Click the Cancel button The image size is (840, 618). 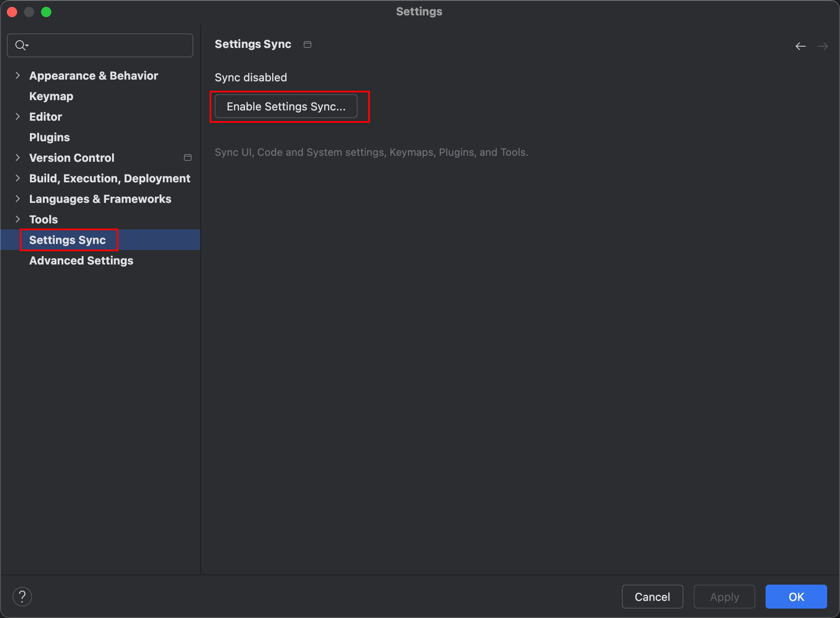click(x=652, y=597)
